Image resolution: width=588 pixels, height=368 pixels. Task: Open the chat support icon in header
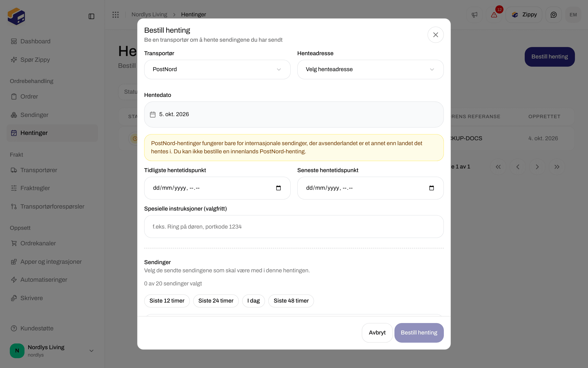click(x=553, y=15)
